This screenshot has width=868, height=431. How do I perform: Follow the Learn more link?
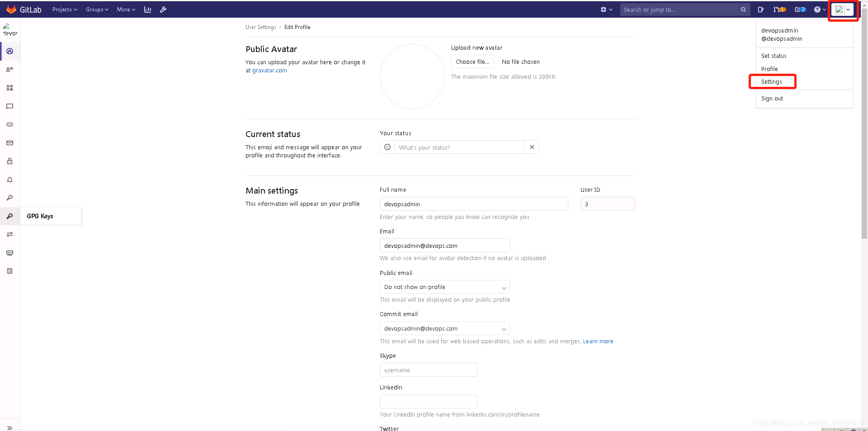click(598, 341)
